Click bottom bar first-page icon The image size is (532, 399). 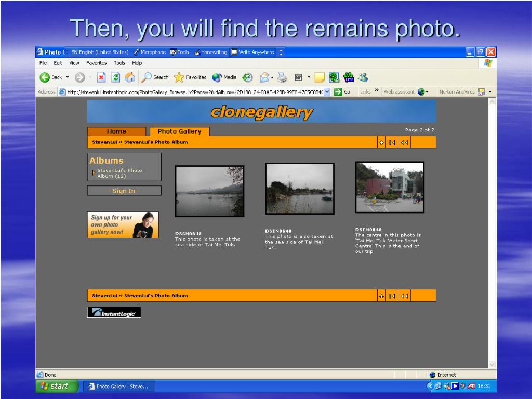pos(392,296)
